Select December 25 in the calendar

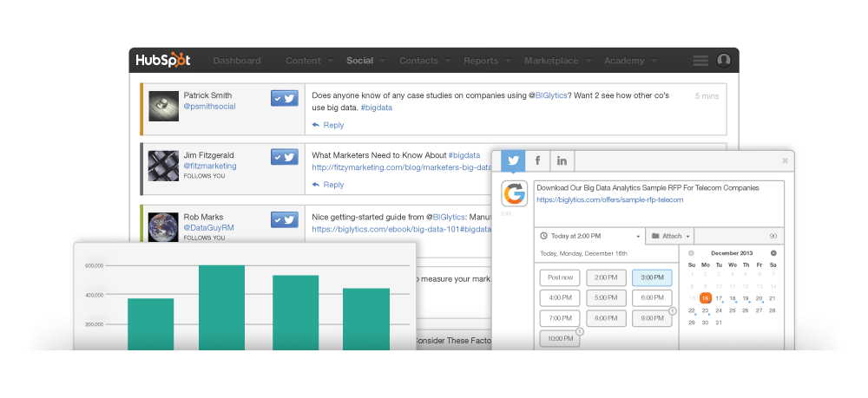tap(732, 310)
